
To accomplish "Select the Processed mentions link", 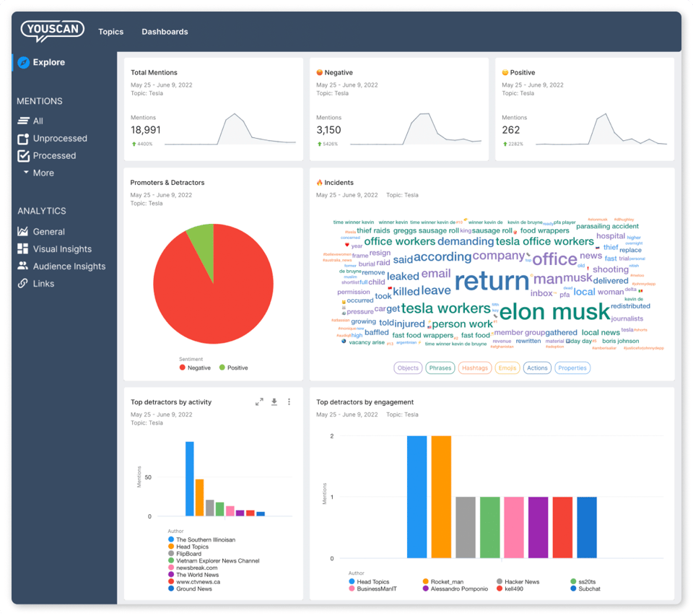I will coord(54,156).
